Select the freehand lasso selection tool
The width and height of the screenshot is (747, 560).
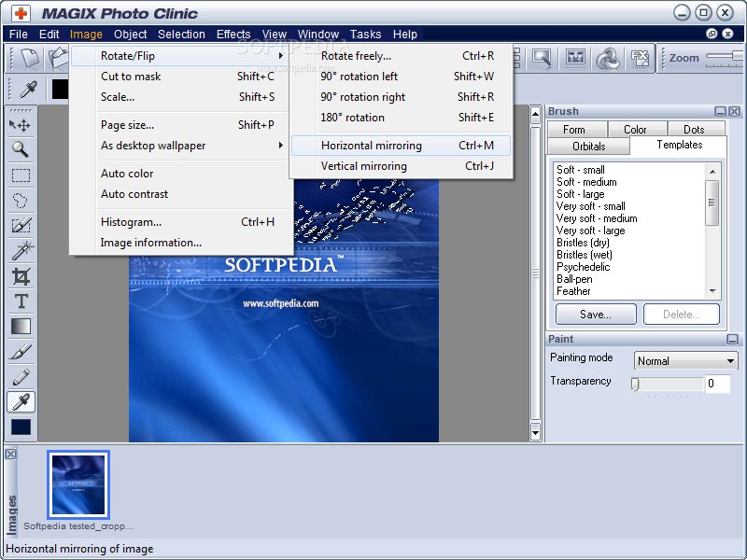(21, 201)
